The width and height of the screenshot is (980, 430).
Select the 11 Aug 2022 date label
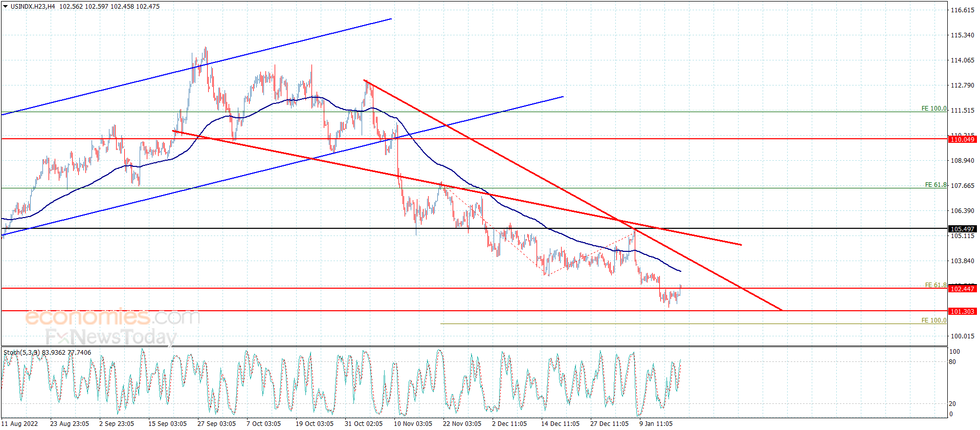20,423
